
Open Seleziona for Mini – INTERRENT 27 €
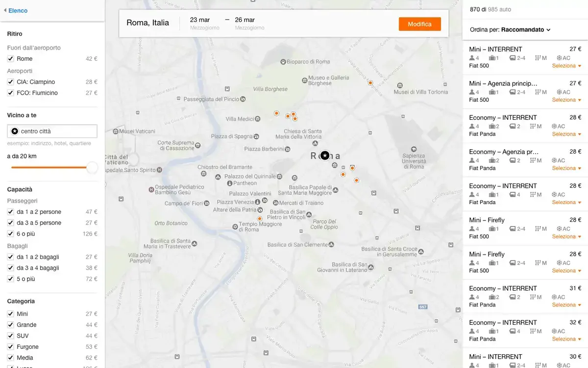pyautogui.click(x=566, y=66)
